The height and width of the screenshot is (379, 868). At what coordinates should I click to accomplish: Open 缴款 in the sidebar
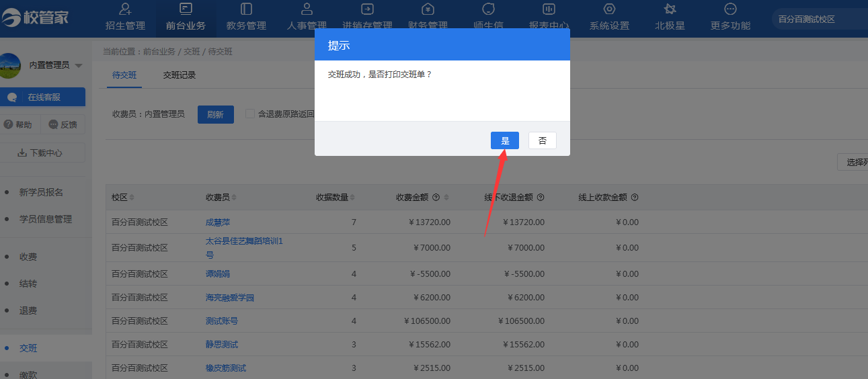[28, 374]
